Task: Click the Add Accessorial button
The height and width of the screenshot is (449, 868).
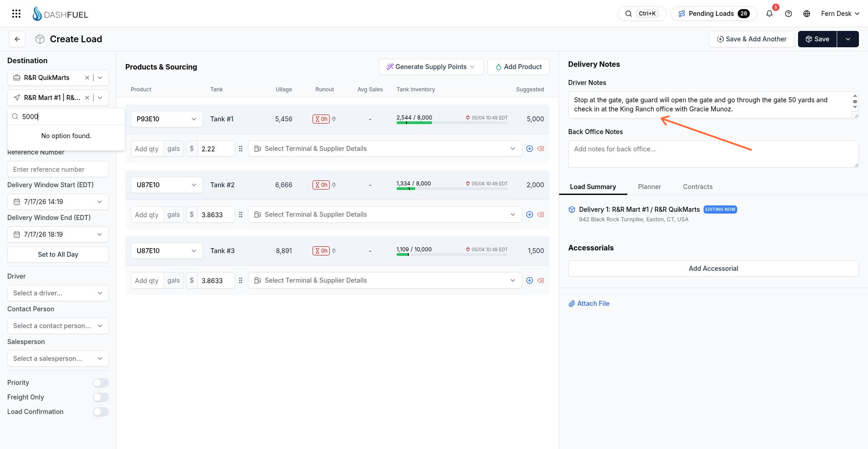Action: (x=713, y=269)
